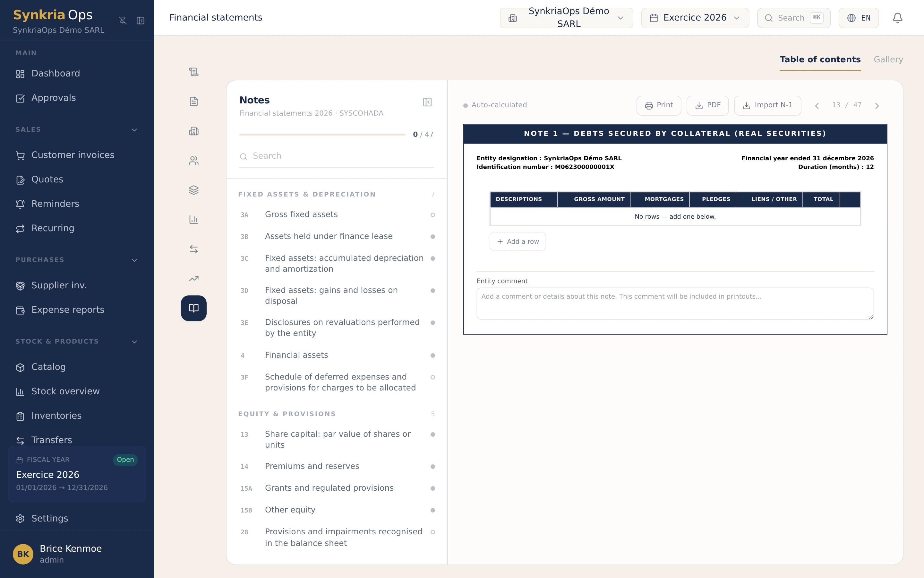Open Quotes in sidebar
924x578 pixels.
(x=77, y=179)
